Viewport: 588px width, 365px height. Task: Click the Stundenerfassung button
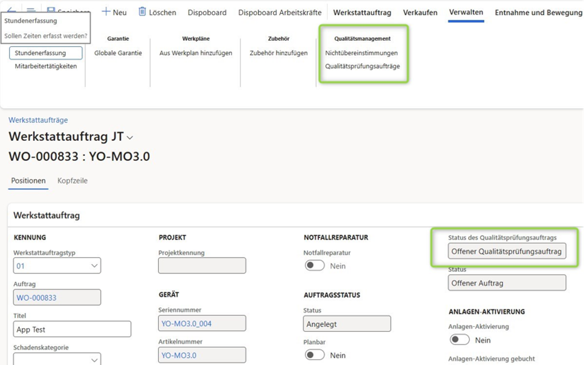(x=46, y=53)
